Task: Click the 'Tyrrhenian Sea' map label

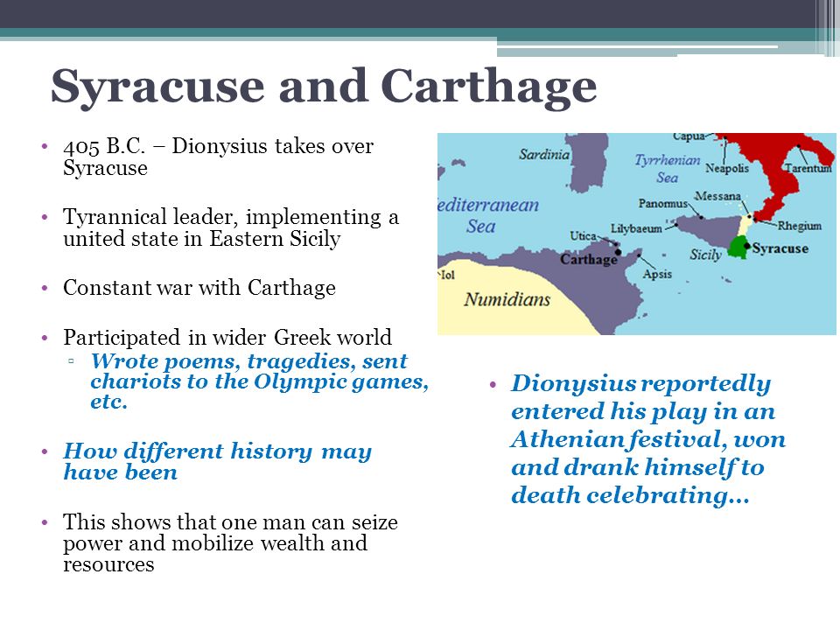Action: click(668, 168)
